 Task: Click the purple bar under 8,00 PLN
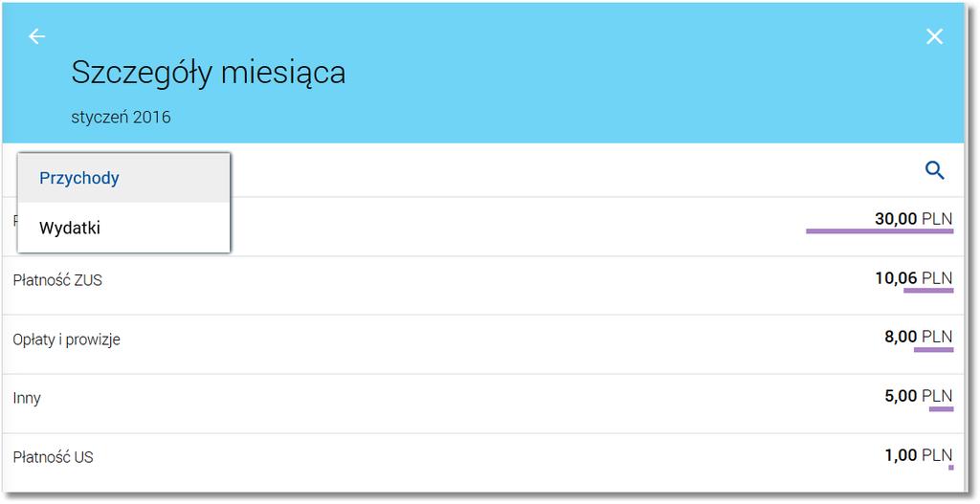(x=934, y=350)
